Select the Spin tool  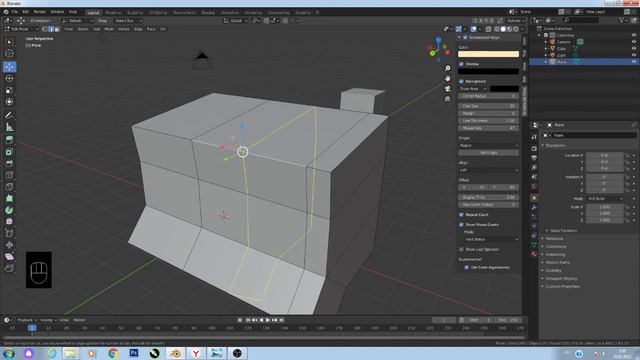(x=9, y=210)
